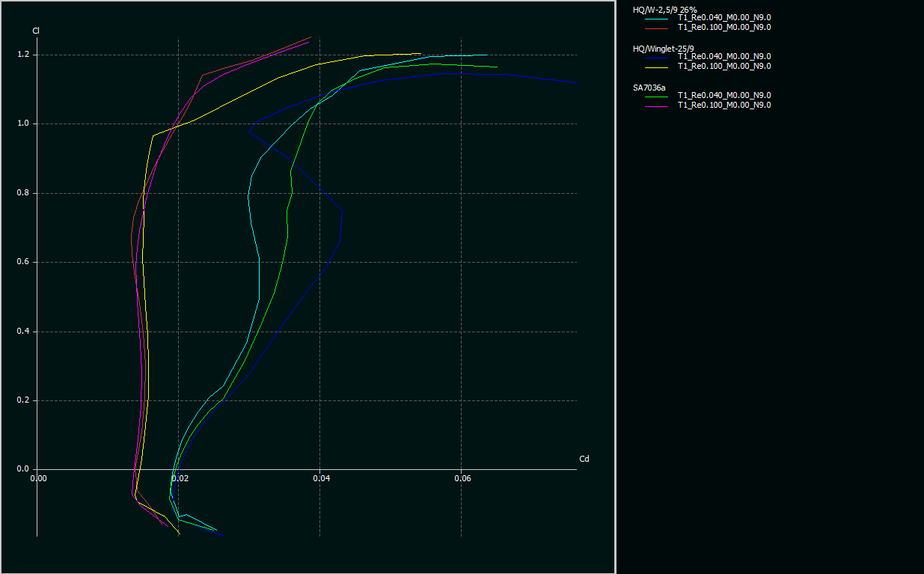This screenshot has height=574, width=924.
Task: Click the T1_Re0.100 polar label under HQ/Winglet-25/9
Action: 723,67
